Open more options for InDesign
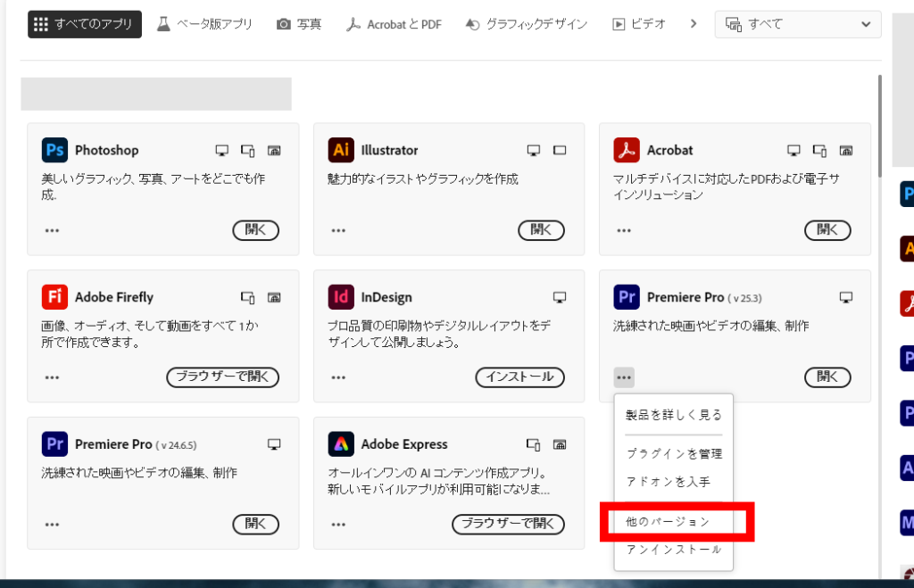The width and height of the screenshot is (914, 588). (x=338, y=377)
